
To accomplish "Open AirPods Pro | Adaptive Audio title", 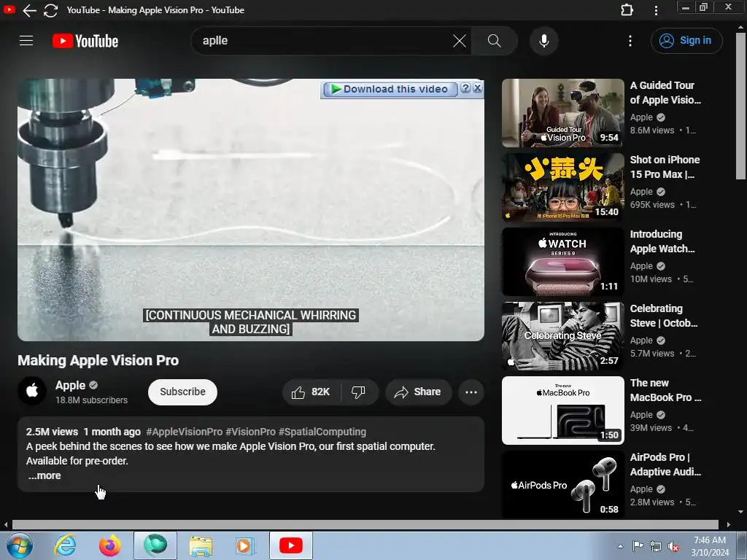I will [665, 464].
